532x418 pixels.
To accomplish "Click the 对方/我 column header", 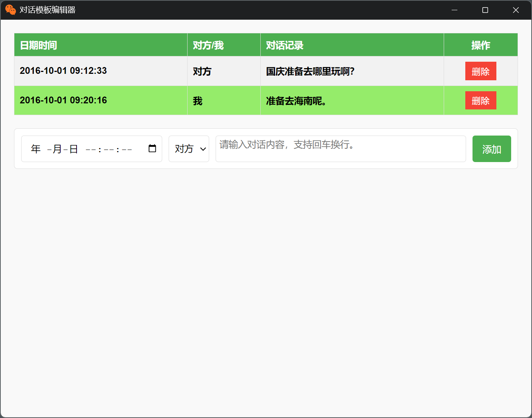I will pyautogui.click(x=224, y=45).
